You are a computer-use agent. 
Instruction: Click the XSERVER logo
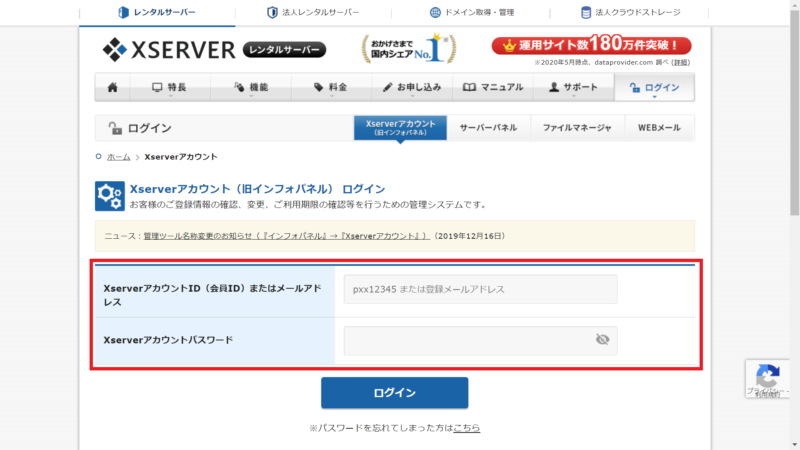pos(169,49)
